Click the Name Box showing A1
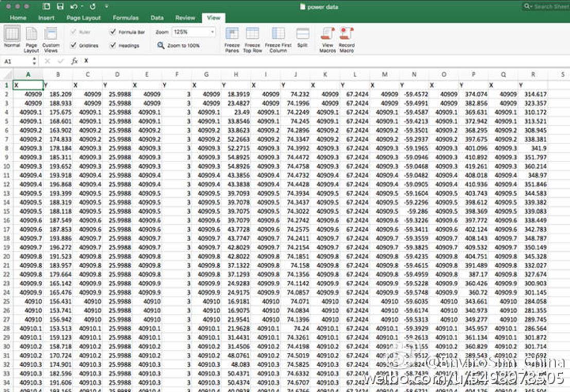The image size is (570, 392). (16, 61)
